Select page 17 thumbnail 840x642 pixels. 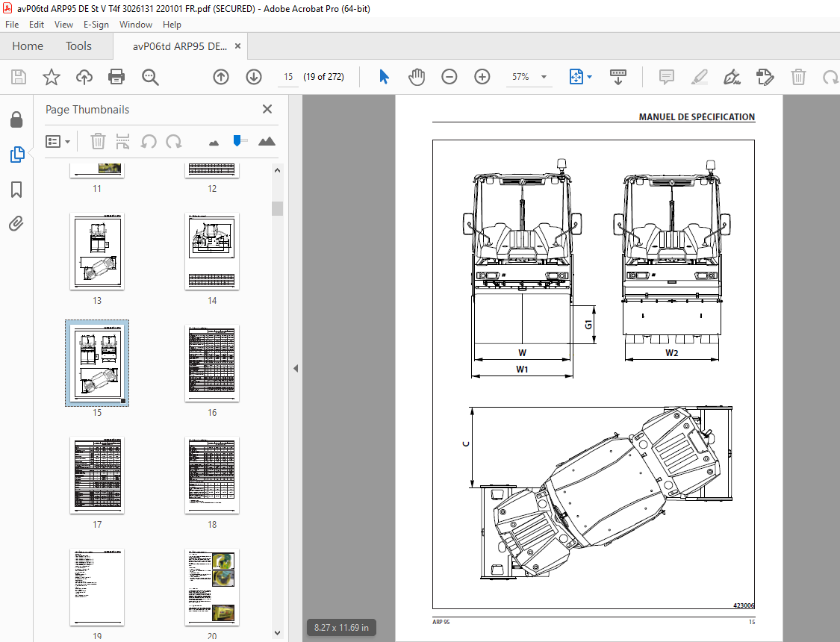click(97, 476)
